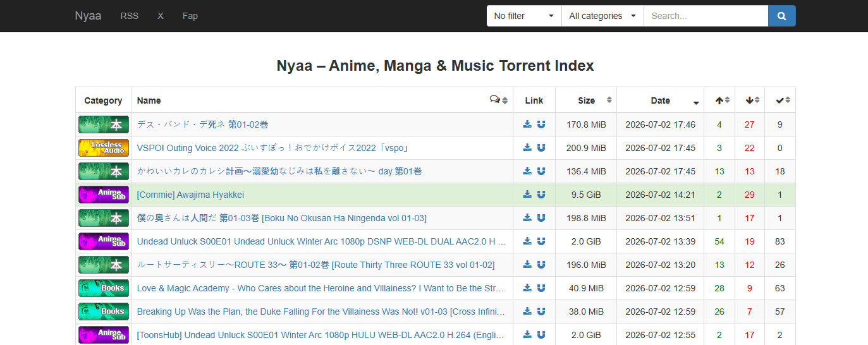Open magnet link for [Commie] Awajima Hyakkei
Image resolution: width=868 pixels, height=345 pixels.
click(x=541, y=195)
